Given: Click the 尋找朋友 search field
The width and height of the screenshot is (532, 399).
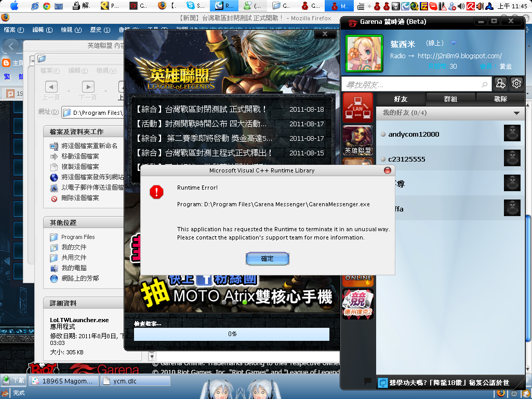Looking at the screenshot, I should 416,84.
